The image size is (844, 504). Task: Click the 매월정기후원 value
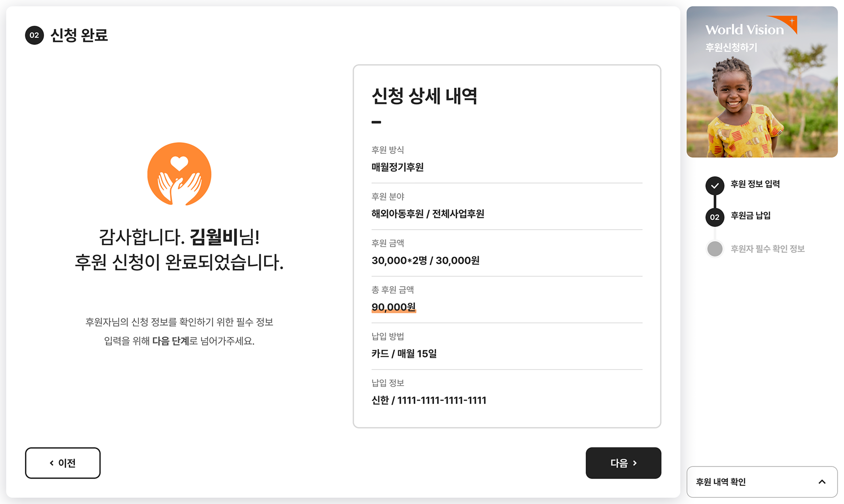[398, 167]
